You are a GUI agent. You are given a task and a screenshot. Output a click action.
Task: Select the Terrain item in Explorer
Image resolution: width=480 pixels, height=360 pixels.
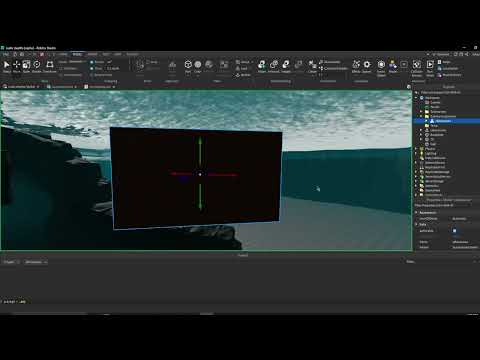pyautogui.click(x=435, y=107)
